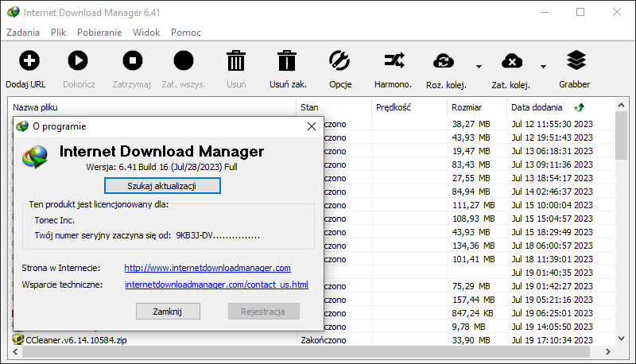Maximize the Internet Download Manager window

[580, 12]
